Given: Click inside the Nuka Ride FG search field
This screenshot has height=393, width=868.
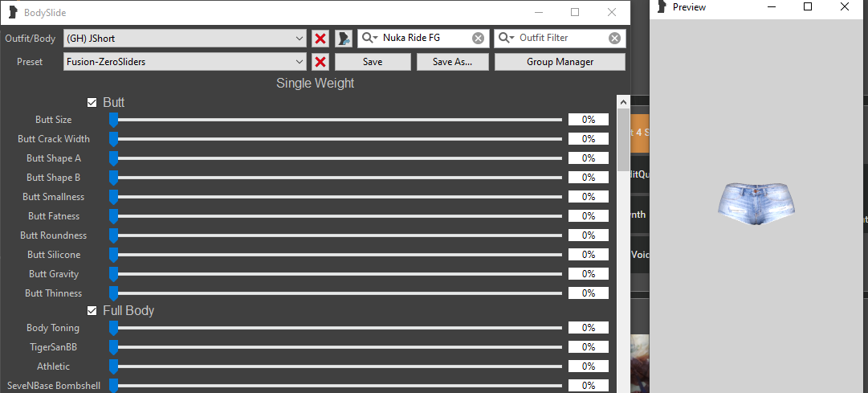Looking at the screenshot, I should 425,38.
